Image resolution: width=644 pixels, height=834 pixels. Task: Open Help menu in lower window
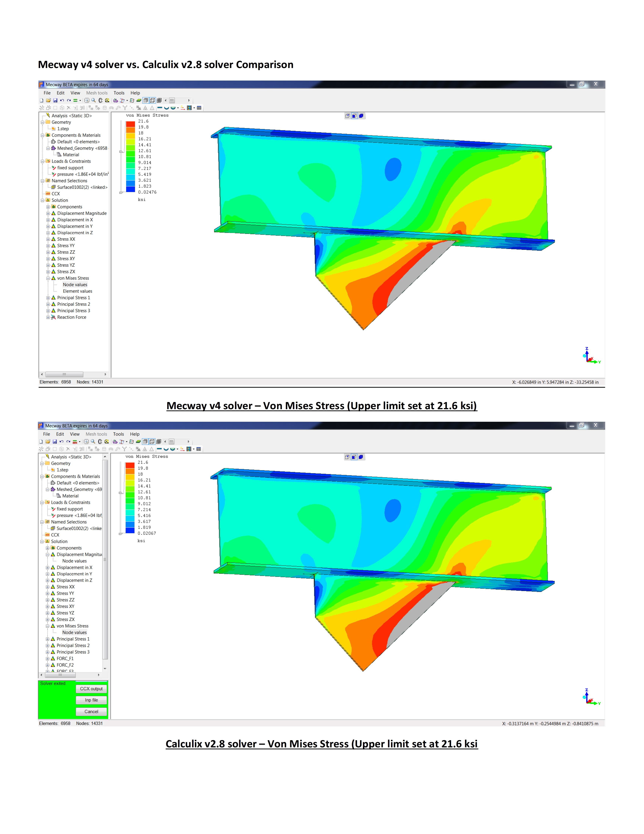click(x=135, y=434)
